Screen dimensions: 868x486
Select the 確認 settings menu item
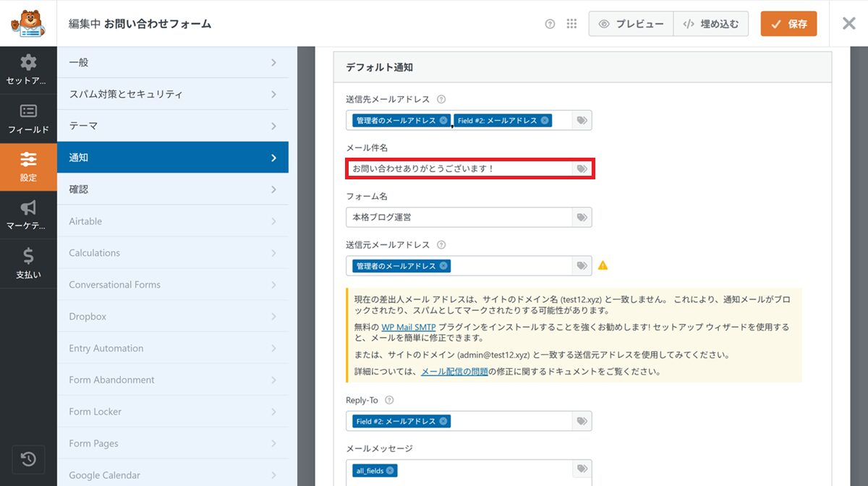172,189
